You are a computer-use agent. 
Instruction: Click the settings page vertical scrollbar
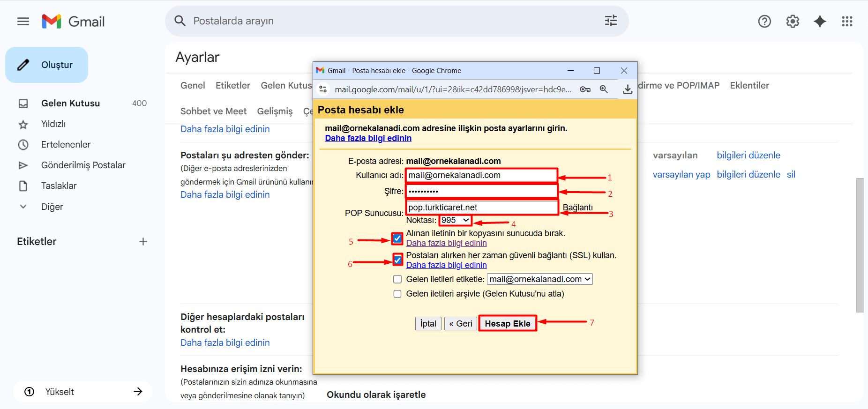pos(860,245)
